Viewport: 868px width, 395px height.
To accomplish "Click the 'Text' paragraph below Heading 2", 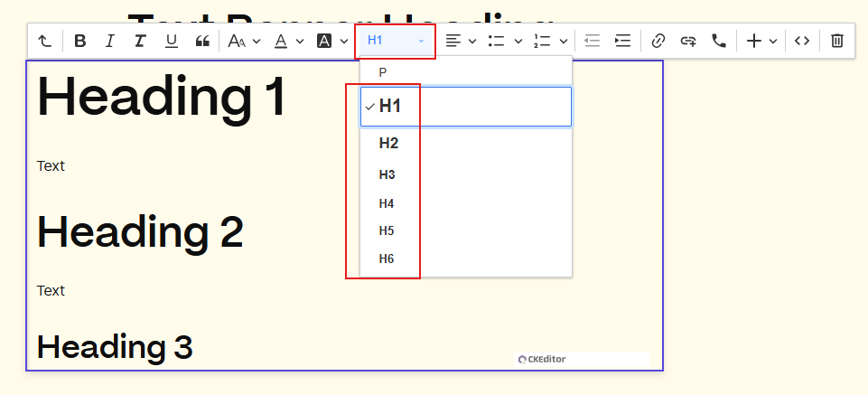I will coord(51,290).
